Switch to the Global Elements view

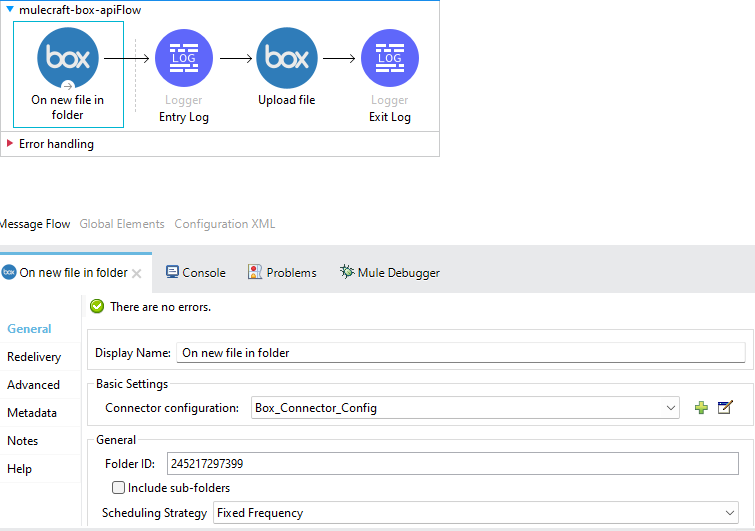click(122, 224)
